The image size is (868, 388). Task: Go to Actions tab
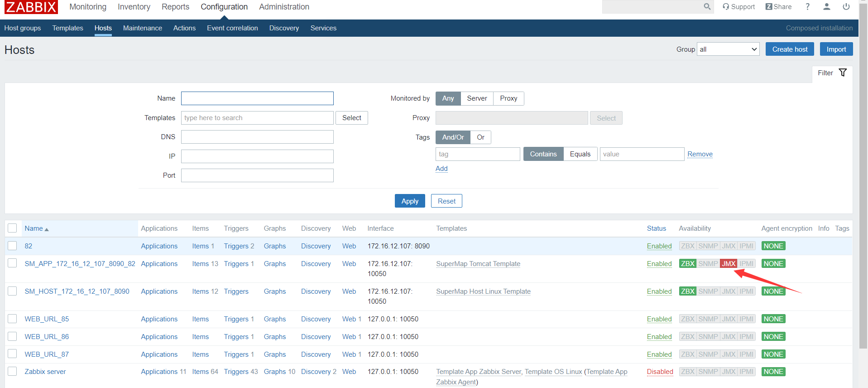point(184,28)
